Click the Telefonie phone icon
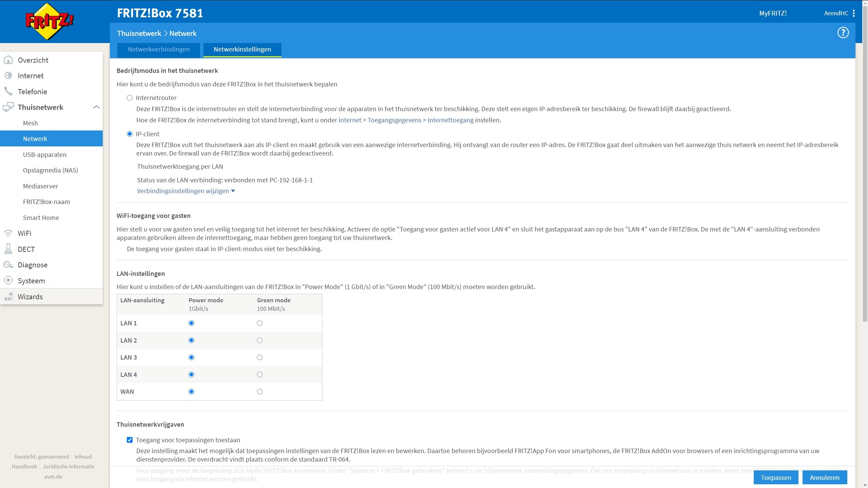The height and width of the screenshot is (488, 868). [8, 91]
